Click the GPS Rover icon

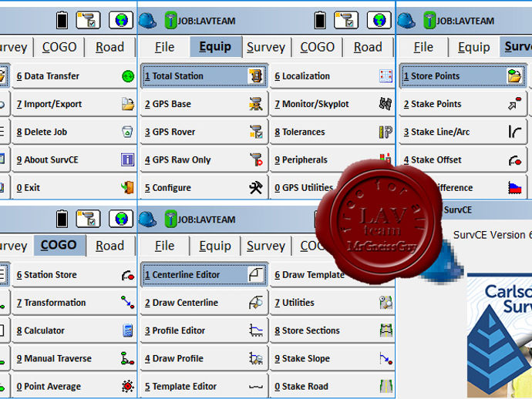[256, 132]
